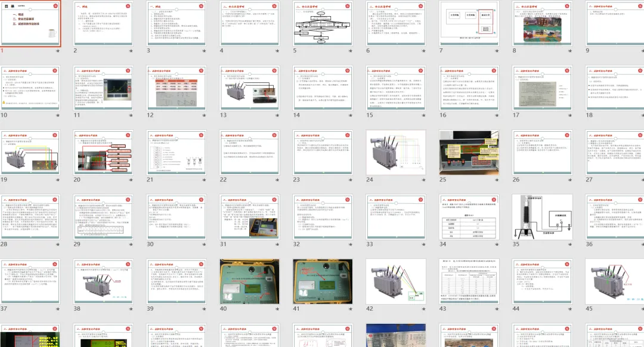Click the animation star under slide 5

pos(351,51)
